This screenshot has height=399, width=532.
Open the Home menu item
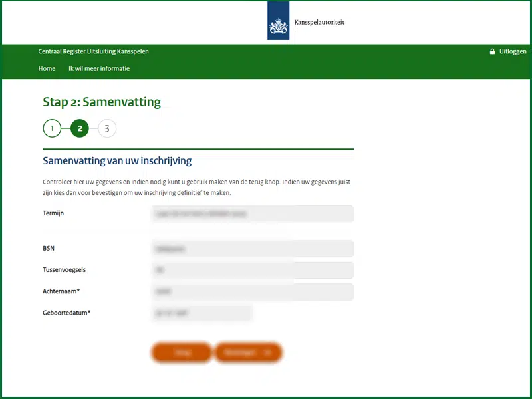click(47, 68)
